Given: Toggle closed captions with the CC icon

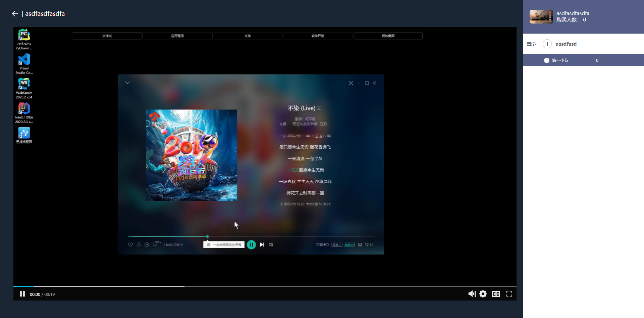Looking at the screenshot, I should coord(496,294).
